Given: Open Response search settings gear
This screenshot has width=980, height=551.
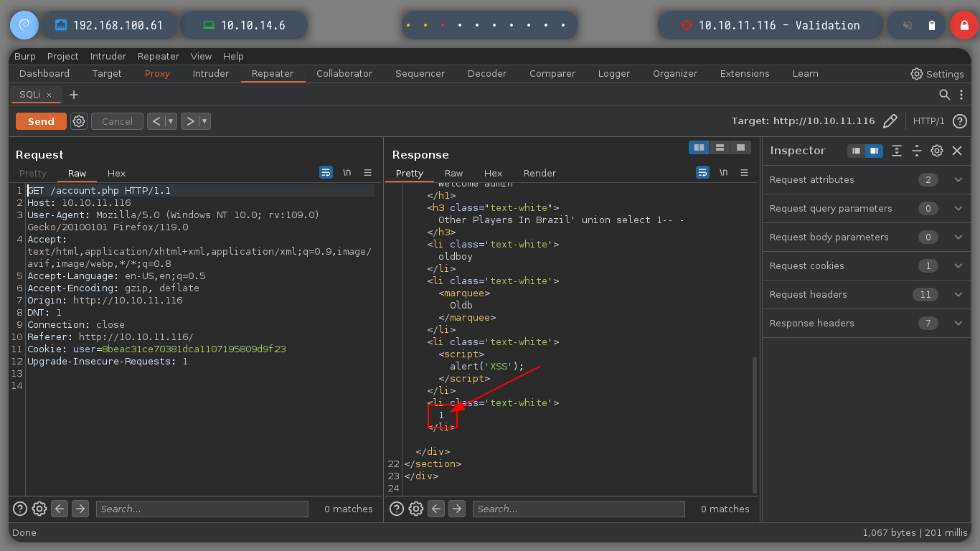Looking at the screenshot, I should tap(416, 509).
